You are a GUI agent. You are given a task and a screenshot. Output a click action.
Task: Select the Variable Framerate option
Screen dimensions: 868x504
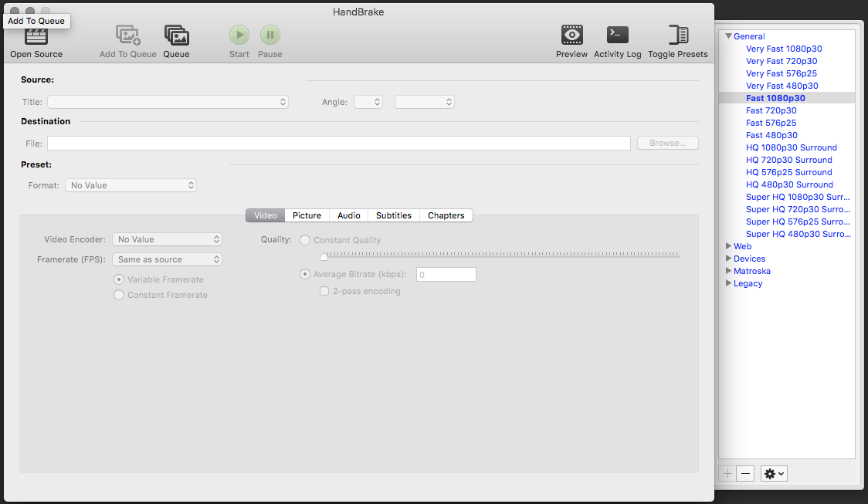118,279
